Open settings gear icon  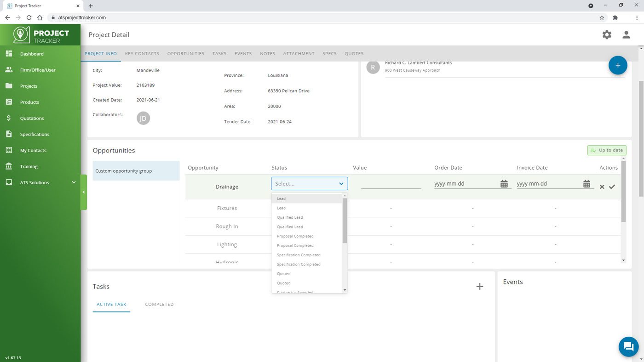[x=607, y=34]
